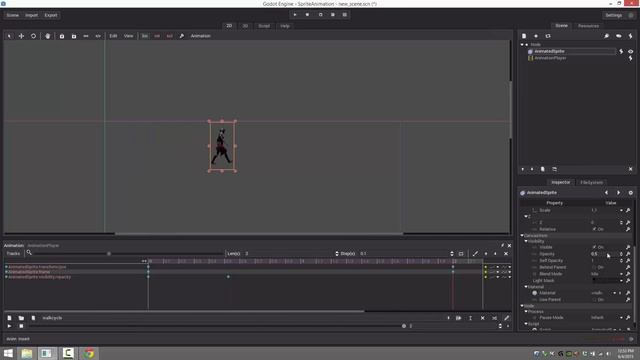Go to next object in Inspector history
The width and height of the screenshot is (640, 360).
[x=619, y=193]
